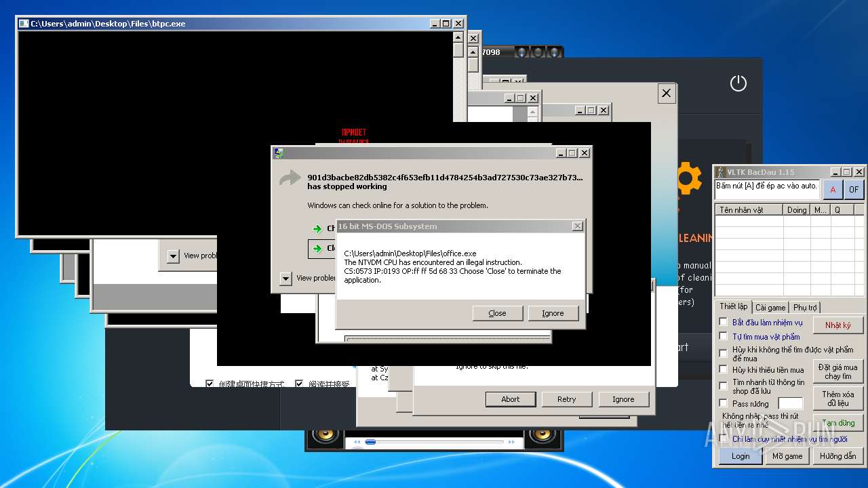
Task: Click Ignore in the MS-DOS Subsystem dialog
Action: [553, 313]
